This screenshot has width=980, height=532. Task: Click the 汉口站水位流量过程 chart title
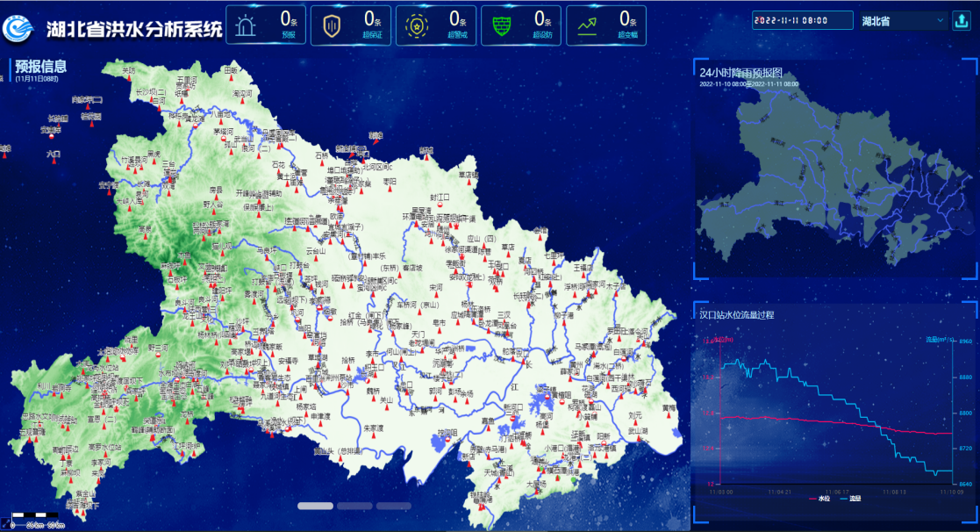(x=736, y=314)
